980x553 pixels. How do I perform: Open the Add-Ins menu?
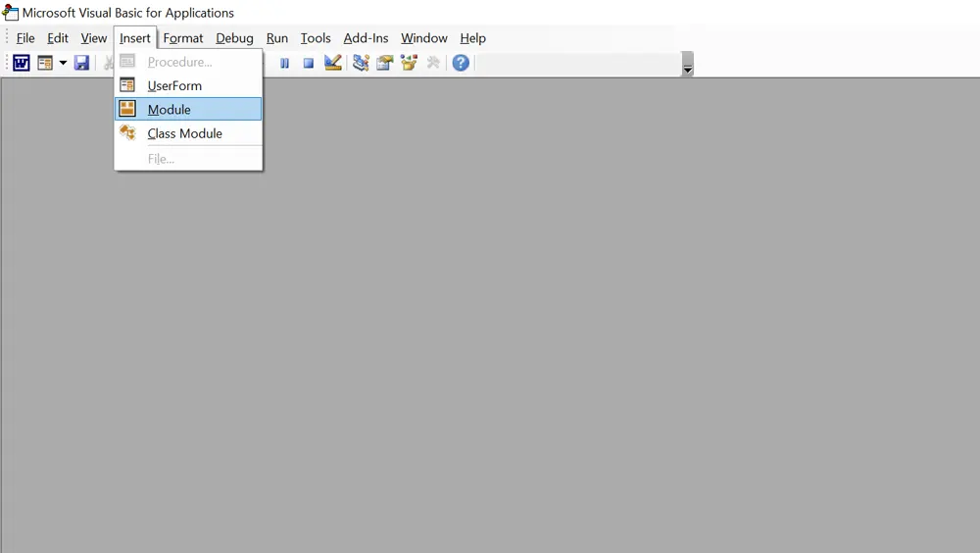click(x=366, y=38)
